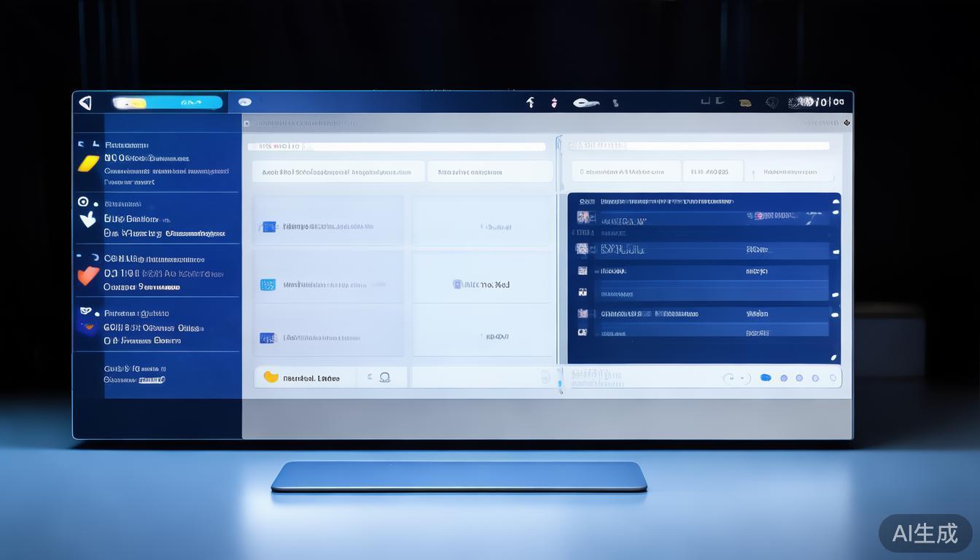The image size is (980, 560).
Task: Select the first tab in the center panel
Action: (338, 172)
